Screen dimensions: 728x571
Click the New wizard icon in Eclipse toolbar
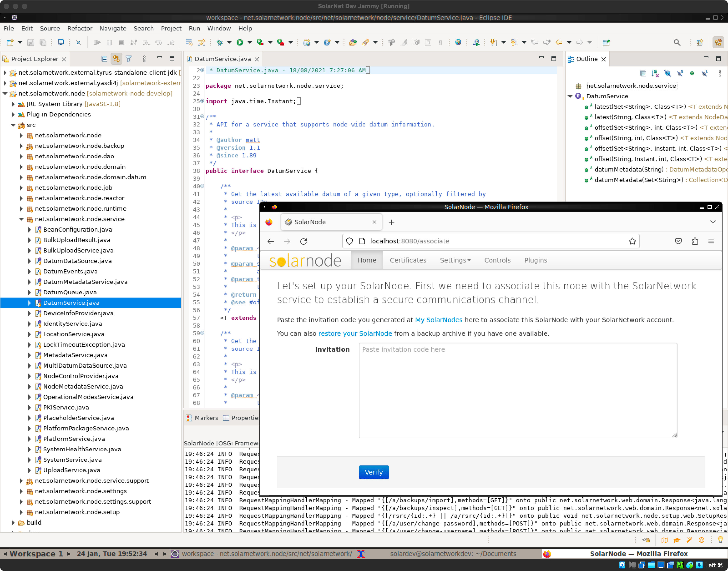[10, 43]
